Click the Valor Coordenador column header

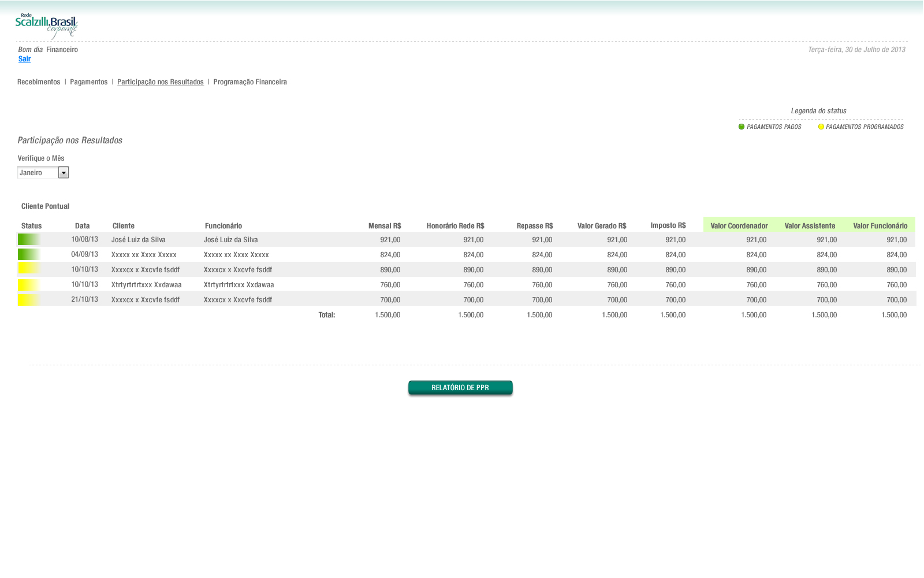pyautogui.click(x=739, y=225)
